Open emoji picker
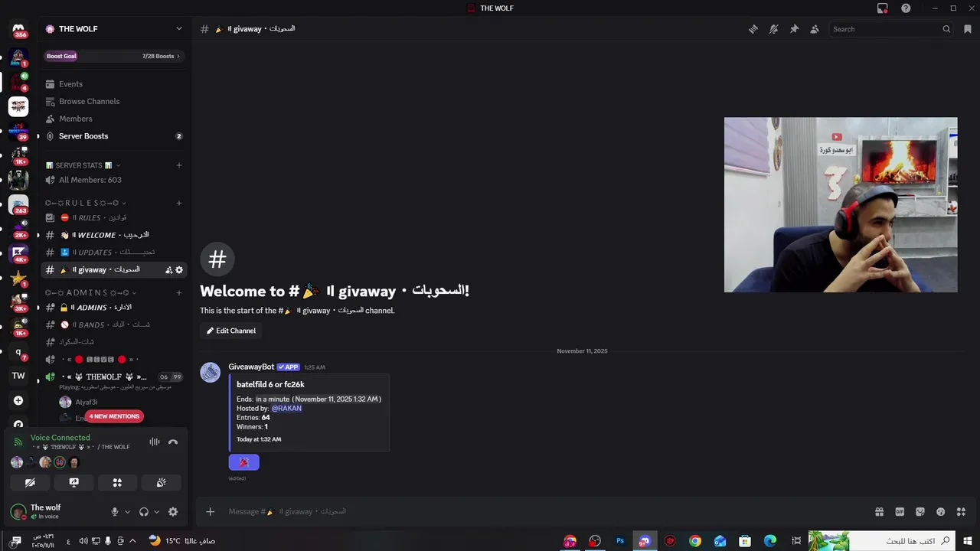This screenshot has height=551, width=980. pyautogui.click(x=941, y=512)
